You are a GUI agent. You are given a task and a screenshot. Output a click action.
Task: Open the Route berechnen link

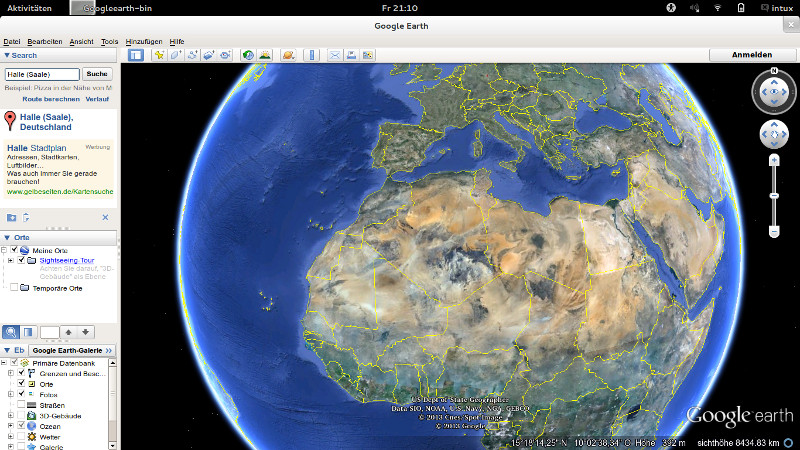pyautogui.click(x=51, y=99)
